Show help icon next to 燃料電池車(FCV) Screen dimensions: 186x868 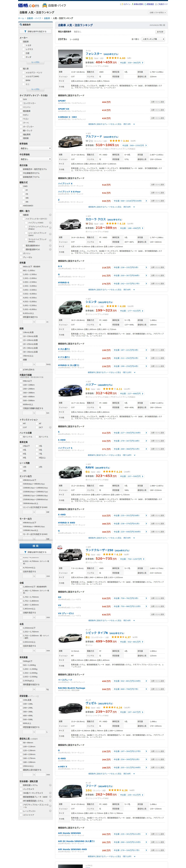pos(50,249)
